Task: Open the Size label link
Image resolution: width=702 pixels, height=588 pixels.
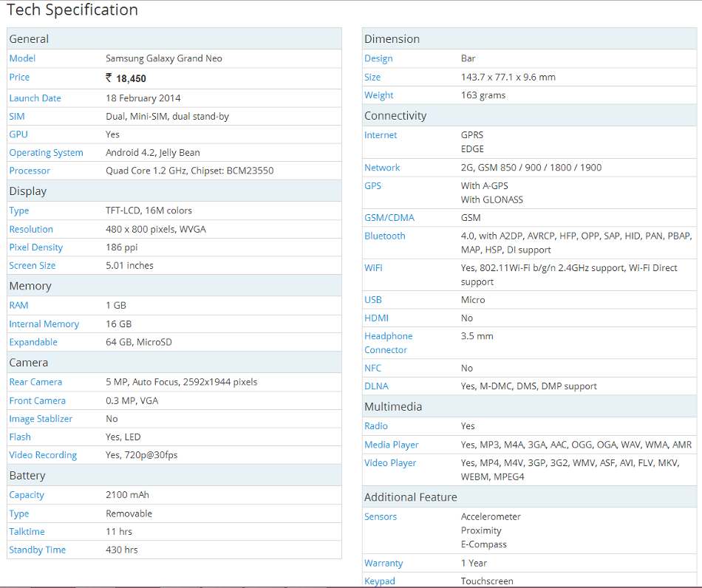Action: click(x=372, y=77)
